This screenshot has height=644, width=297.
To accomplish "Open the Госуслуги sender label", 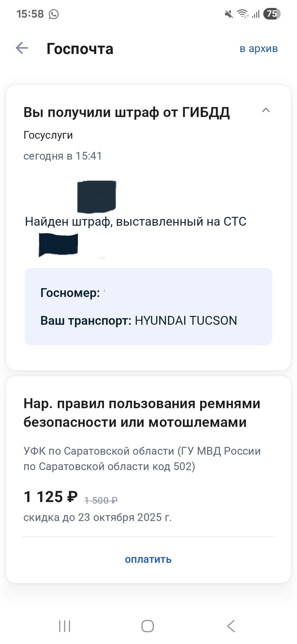I will (x=48, y=135).
